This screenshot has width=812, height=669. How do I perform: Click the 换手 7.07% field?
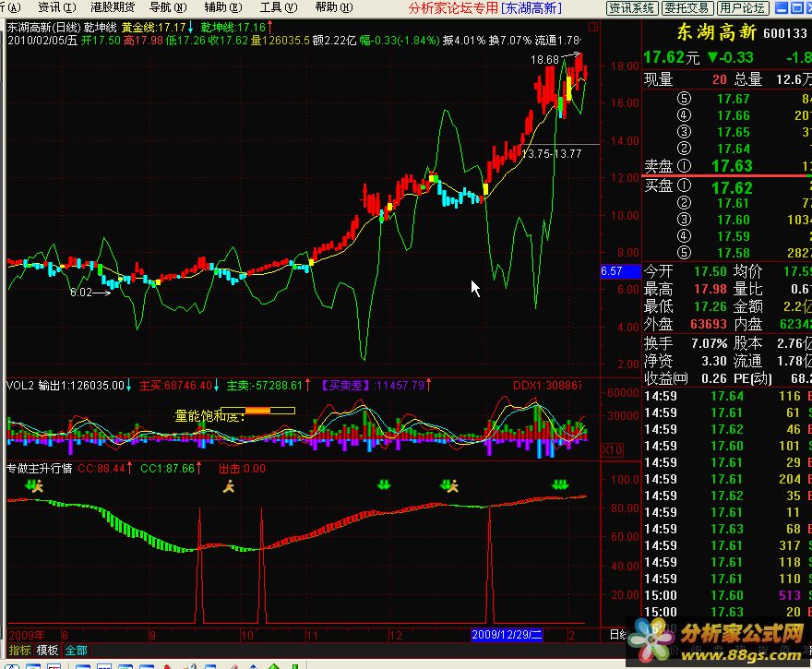685,342
